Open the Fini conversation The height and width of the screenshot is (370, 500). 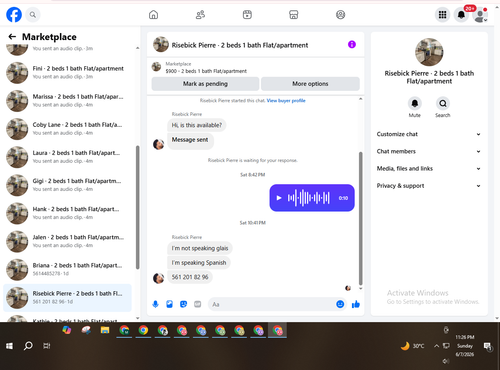68,72
